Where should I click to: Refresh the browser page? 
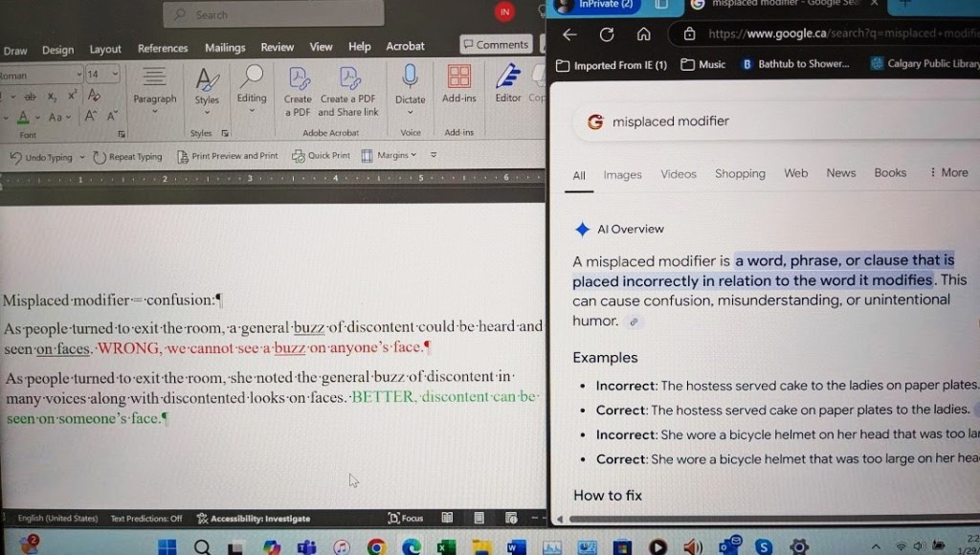(x=607, y=34)
